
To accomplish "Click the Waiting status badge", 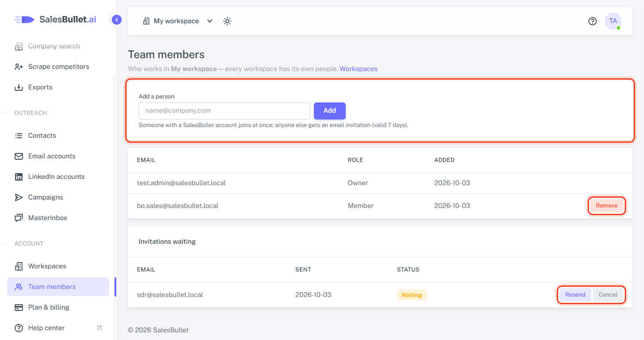I will pos(411,295).
